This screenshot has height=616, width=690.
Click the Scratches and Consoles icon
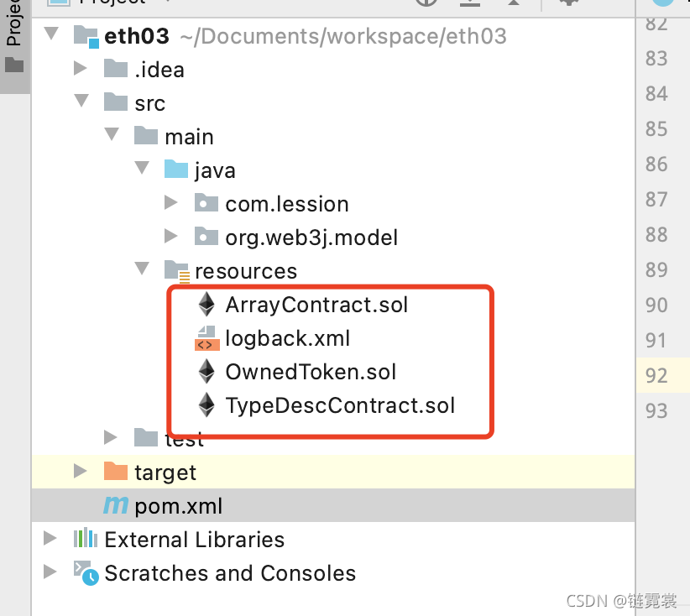[86, 573]
